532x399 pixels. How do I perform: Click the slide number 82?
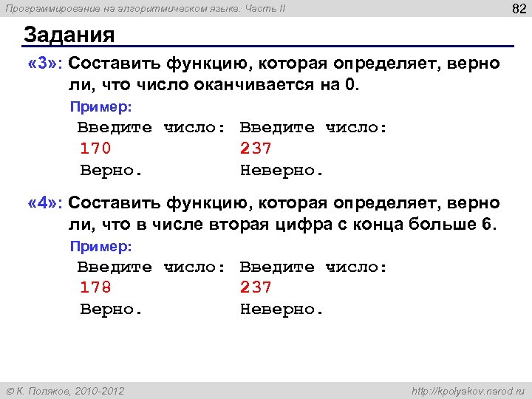(519, 8)
